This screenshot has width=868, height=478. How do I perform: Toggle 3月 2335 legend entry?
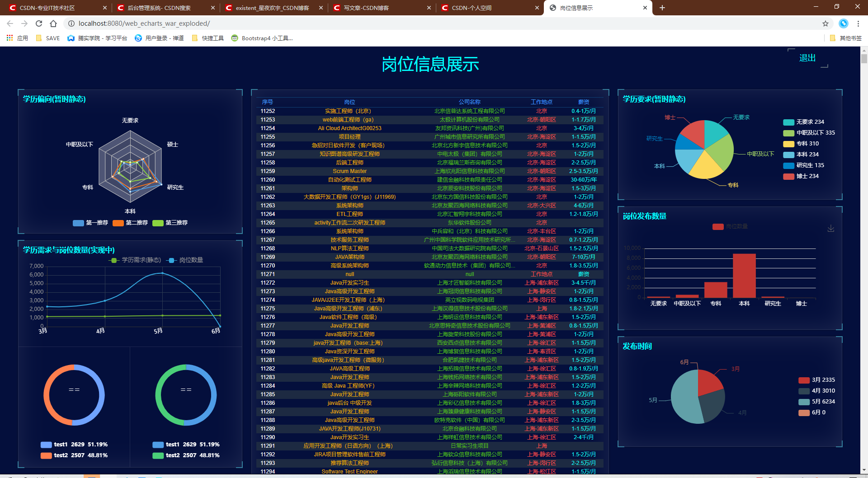tap(817, 380)
